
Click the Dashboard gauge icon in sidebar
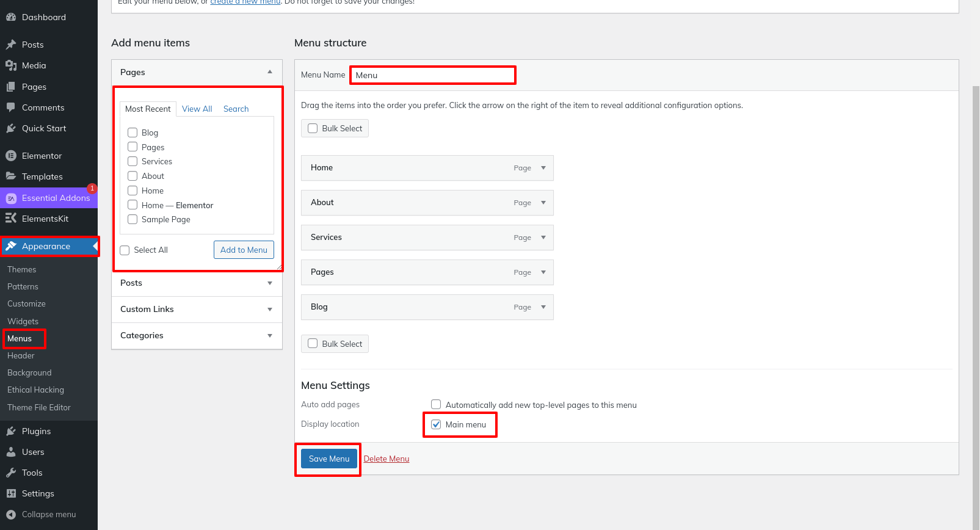[x=11, y=17]
